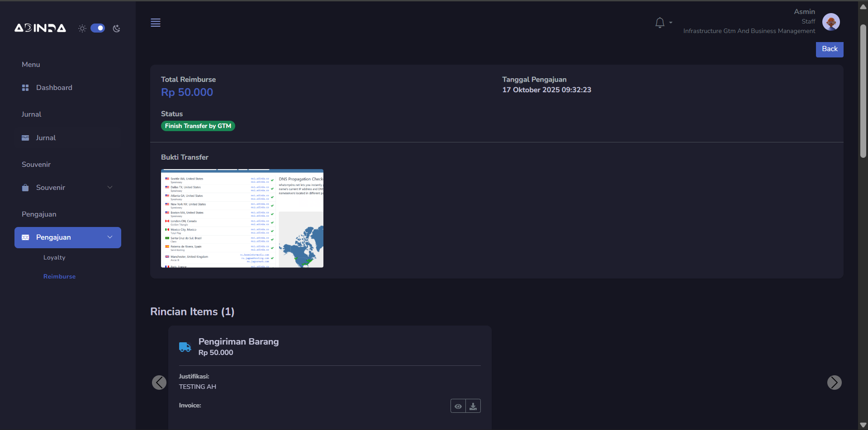Go to next item with right arrow
This screenshot has height=430, width=868.
click(834, 383)
